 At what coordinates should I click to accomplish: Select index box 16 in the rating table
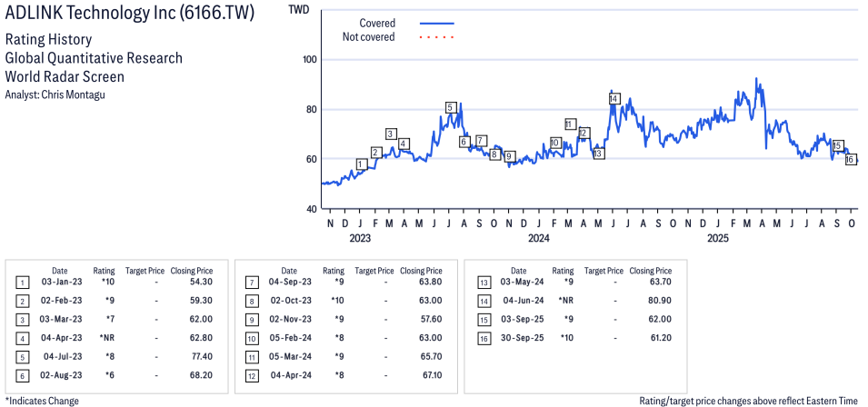click(x=481, y=337)
